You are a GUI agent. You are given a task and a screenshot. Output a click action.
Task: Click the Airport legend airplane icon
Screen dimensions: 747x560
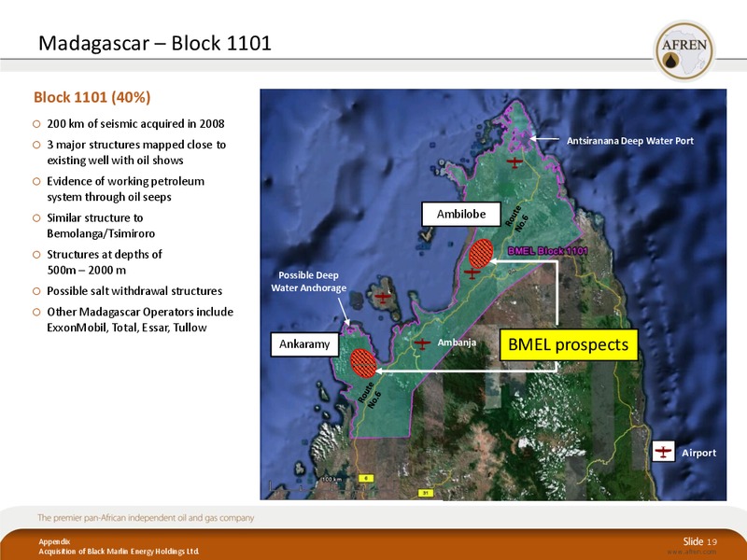664,452
